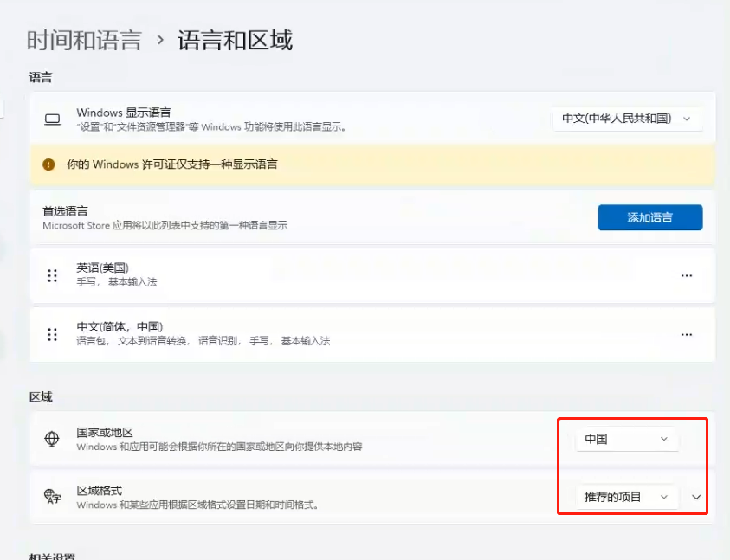Click the 区域 section heading
The image size is (730, 560).
point(41,397)
